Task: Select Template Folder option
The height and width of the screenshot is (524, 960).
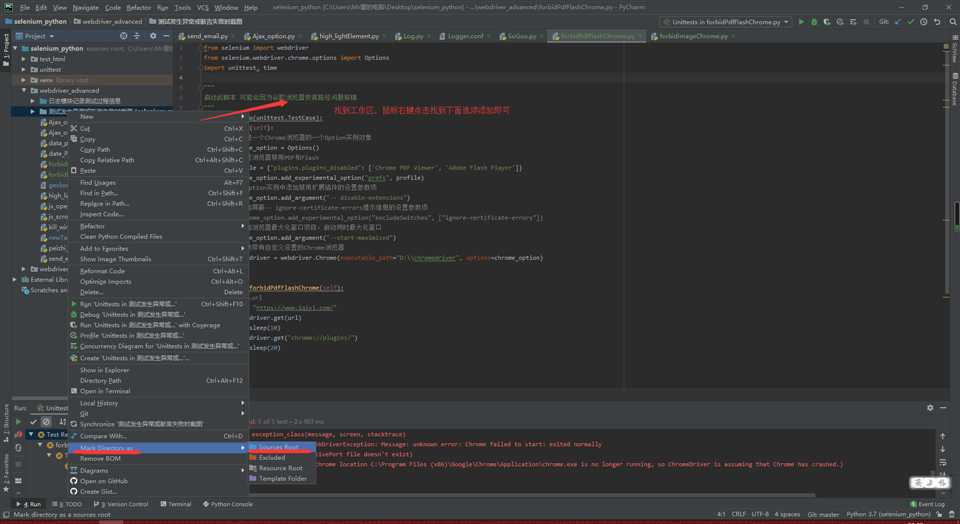Action: [x=282, y=479]
